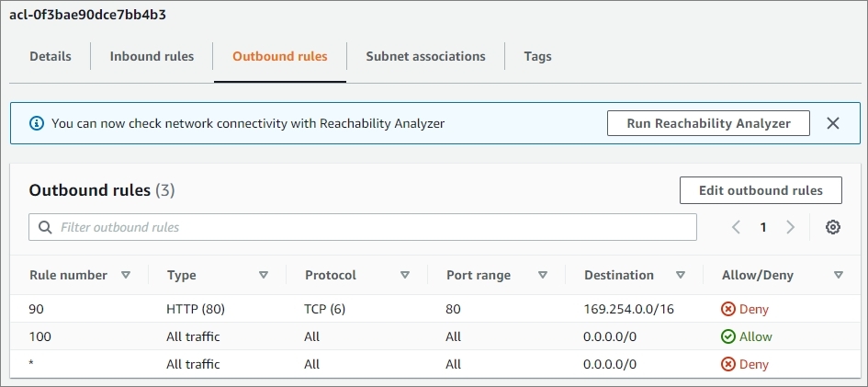Image resolution: width=868 pixels, height=387 pixels.
Task: Click the Protocol column header
Action: 331,275
